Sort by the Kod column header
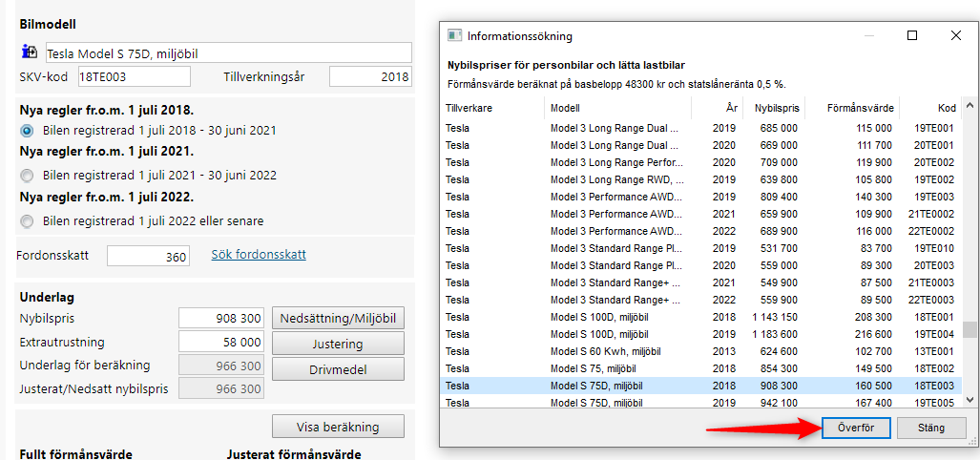This screenshot has height=460, width=980. 930,108
